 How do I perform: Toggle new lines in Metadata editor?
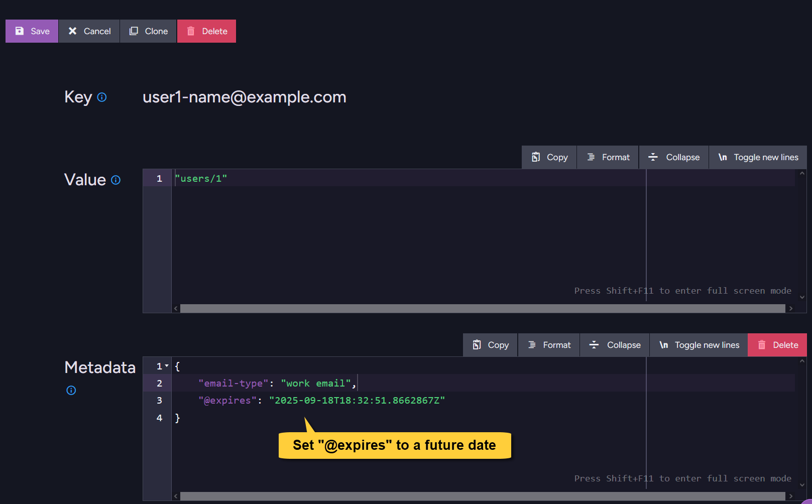click(699, 345)
